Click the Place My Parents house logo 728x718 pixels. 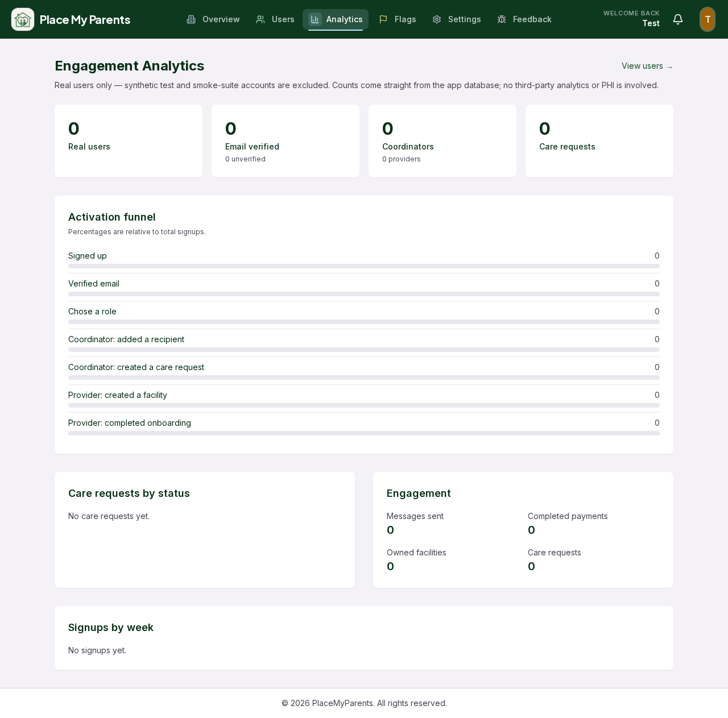pos(23,19)
